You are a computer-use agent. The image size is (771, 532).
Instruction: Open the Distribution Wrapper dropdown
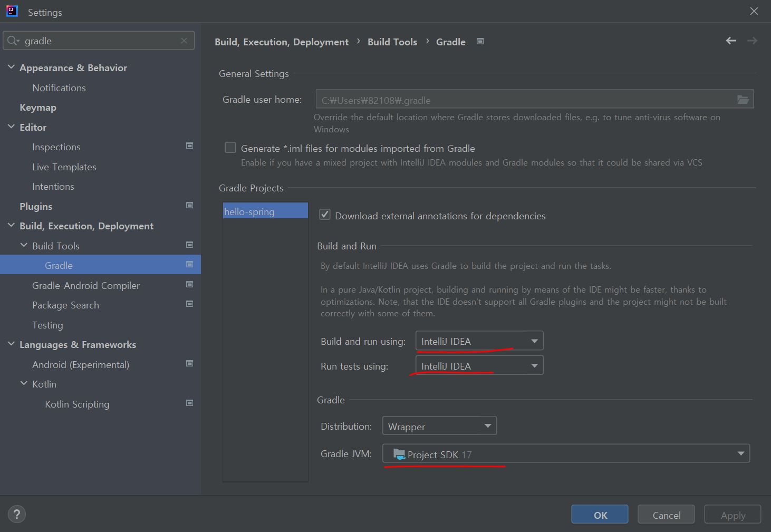(439, 426)
